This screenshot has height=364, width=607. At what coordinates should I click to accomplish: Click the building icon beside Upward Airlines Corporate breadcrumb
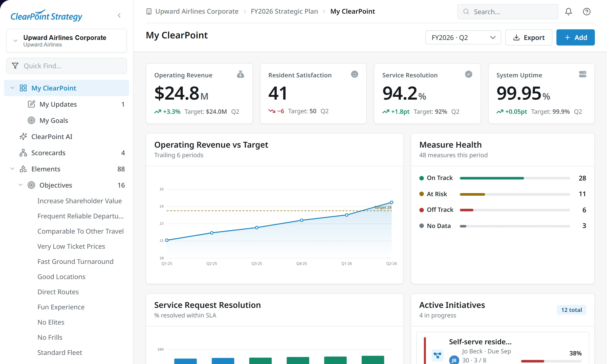(x=149, y=11)
